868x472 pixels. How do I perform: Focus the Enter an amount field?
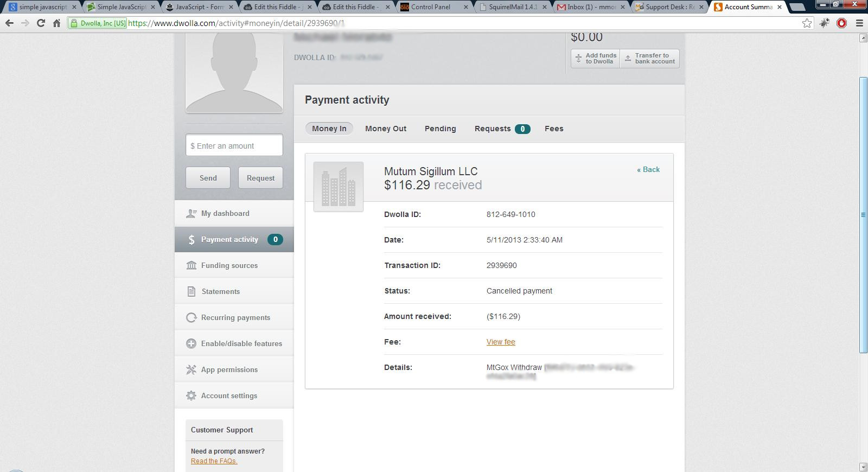(234, 145)
